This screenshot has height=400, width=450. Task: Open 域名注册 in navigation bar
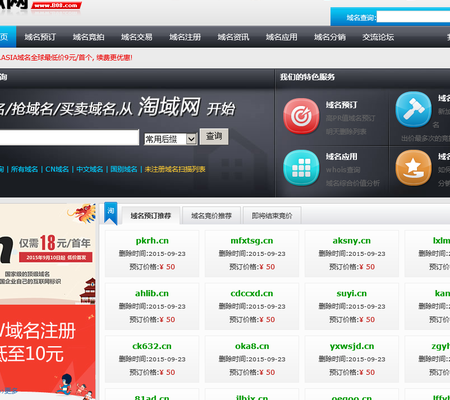point(185,37)
